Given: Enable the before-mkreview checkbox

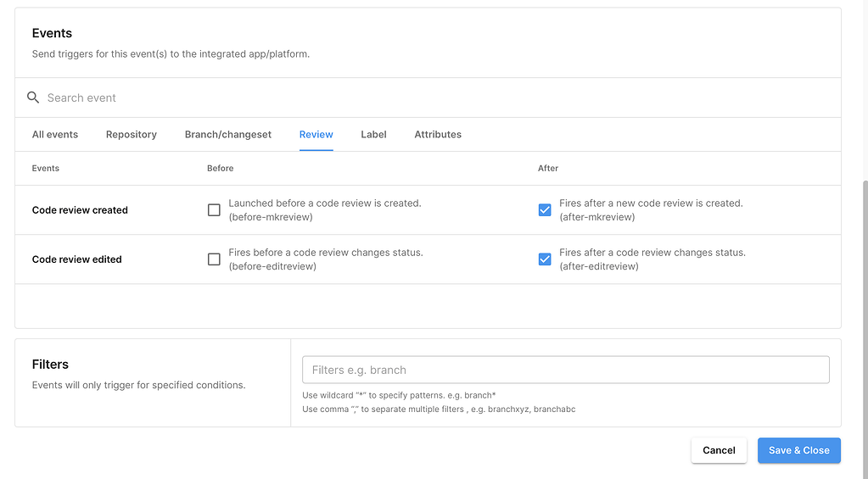Looking at the screenshot, I should click(x=214, y=210).
